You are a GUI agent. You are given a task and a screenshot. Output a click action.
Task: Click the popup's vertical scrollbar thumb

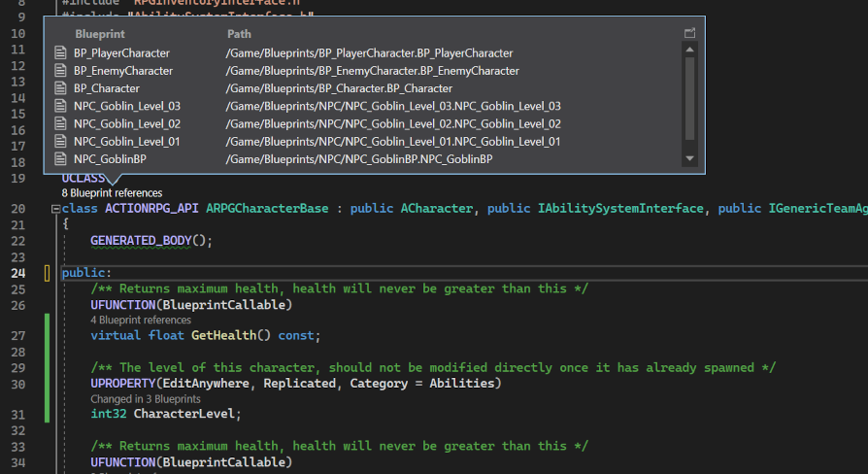(x=689, y=97)
